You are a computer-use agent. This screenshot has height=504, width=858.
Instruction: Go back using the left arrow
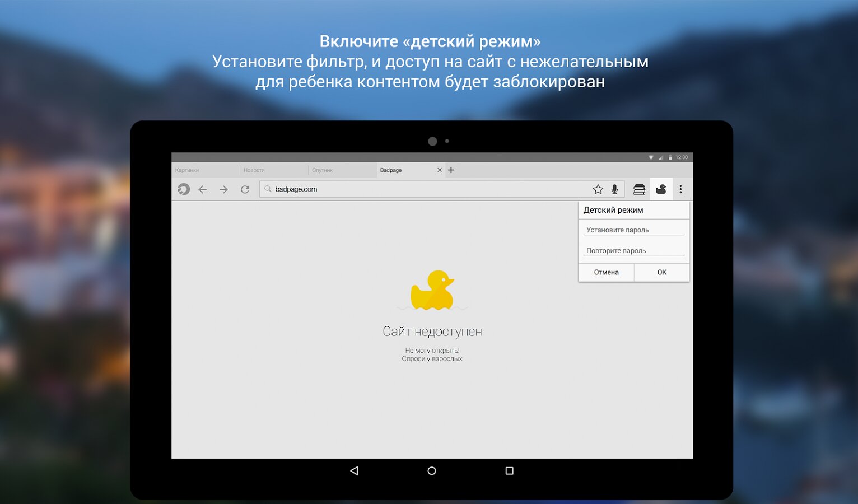[x=203, y=190]
